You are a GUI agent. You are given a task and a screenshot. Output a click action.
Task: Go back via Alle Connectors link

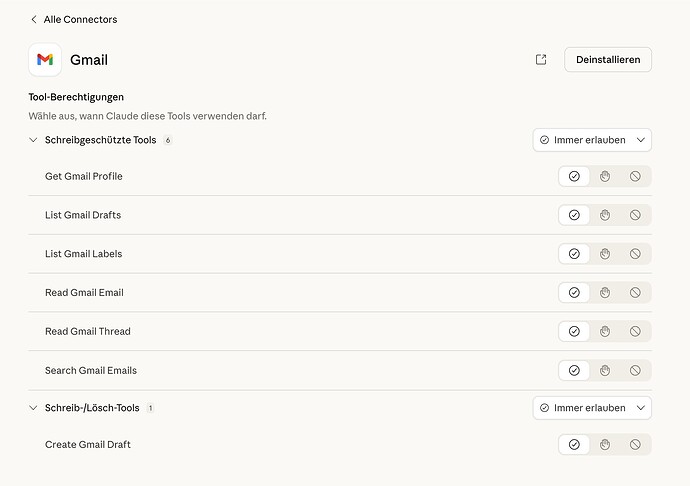(x=80, y=19)
